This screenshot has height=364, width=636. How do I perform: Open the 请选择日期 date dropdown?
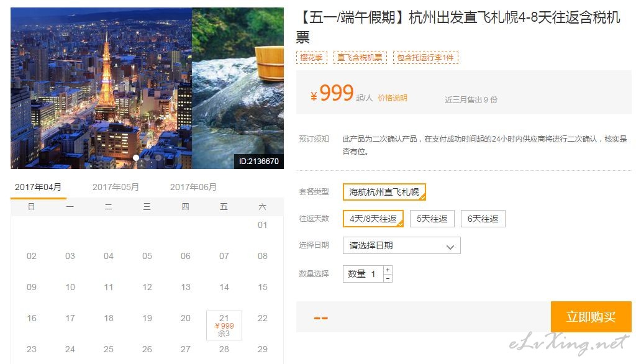tap(402, 245)
